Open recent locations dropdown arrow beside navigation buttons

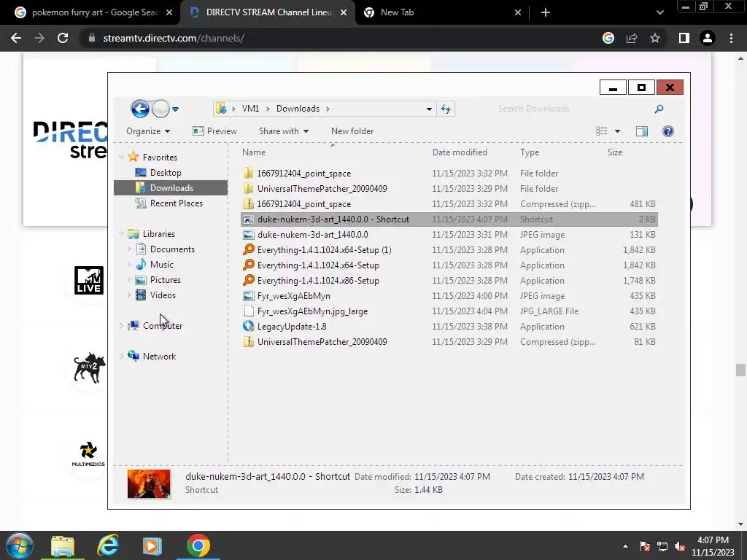[175, 109]
